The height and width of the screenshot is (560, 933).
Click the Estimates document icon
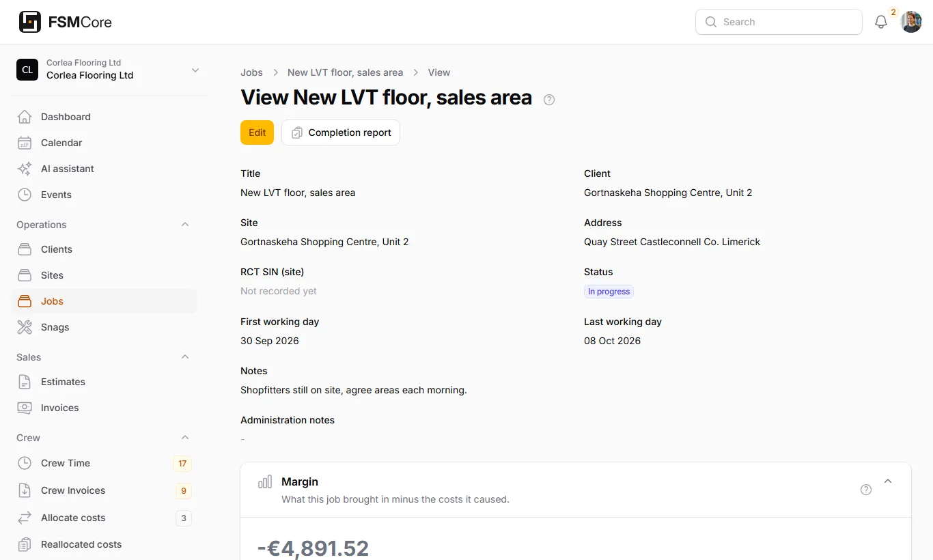pos(25,382)
